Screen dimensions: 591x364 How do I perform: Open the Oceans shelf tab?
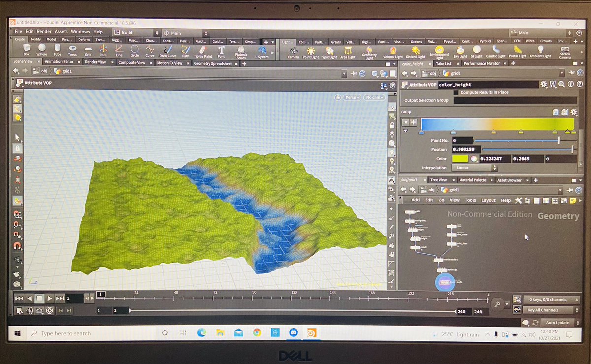click(x=416, y=42)
